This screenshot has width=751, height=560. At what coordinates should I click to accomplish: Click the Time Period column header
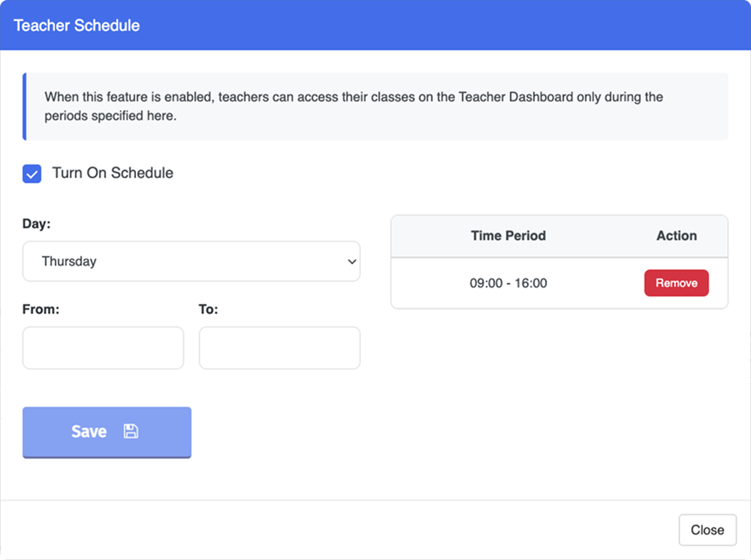click(x=508, y=236)
